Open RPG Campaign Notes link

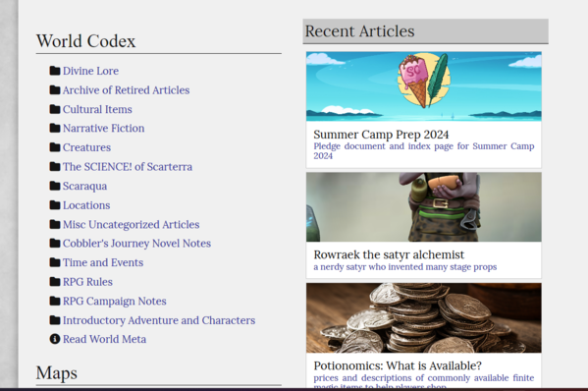click(115, 302)
